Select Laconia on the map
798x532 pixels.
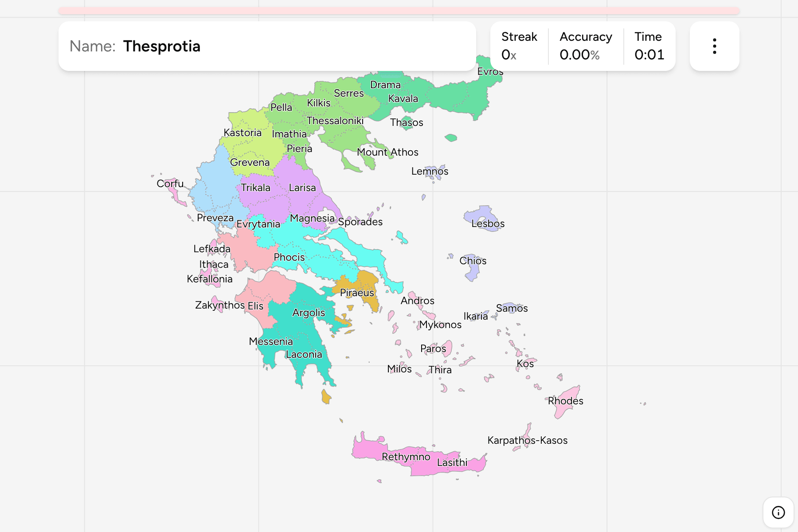pyautogui.click(x=304, y=354)
